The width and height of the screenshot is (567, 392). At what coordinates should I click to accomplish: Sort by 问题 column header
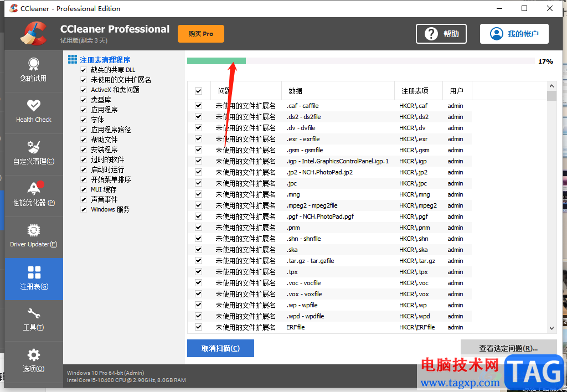click(x=246, y=91)
